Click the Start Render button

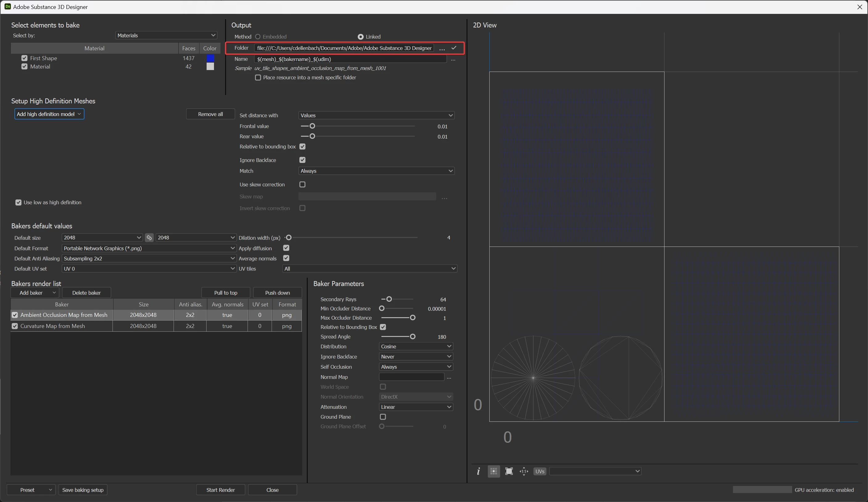pos(220,490)
